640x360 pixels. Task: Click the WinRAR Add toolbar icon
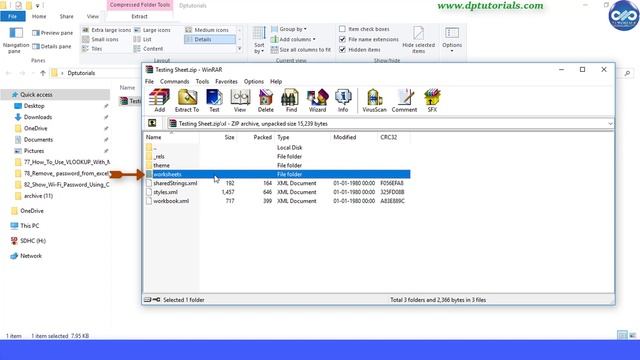click(159, 100)
